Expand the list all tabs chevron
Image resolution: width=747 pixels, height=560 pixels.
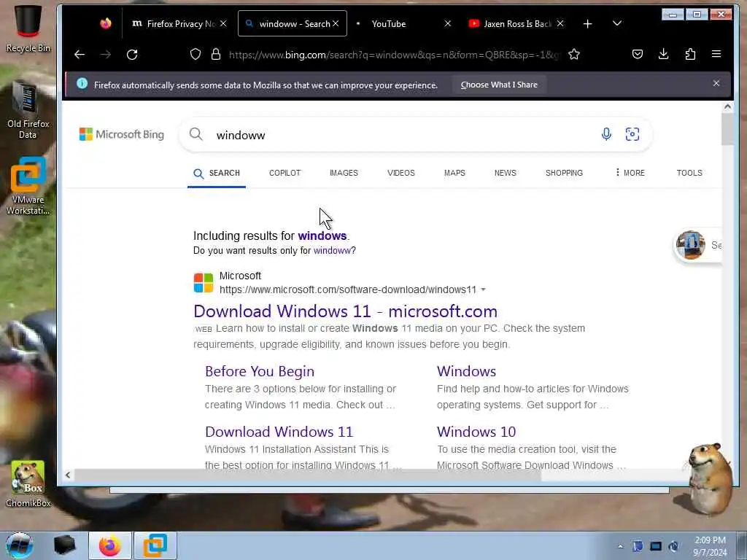[x=617, y=23]
